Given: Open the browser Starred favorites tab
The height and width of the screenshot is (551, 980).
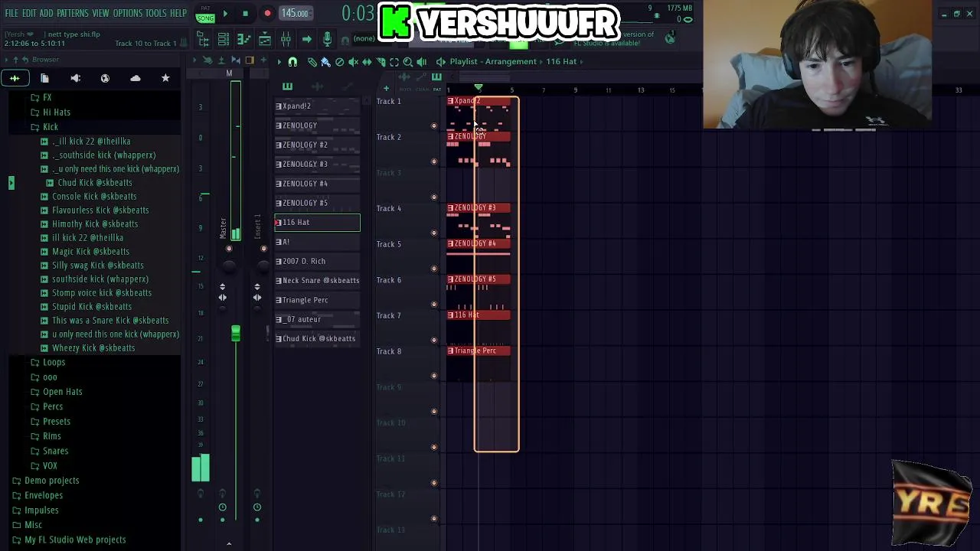Looking at the screenshot, I should [x=165, y=78].
